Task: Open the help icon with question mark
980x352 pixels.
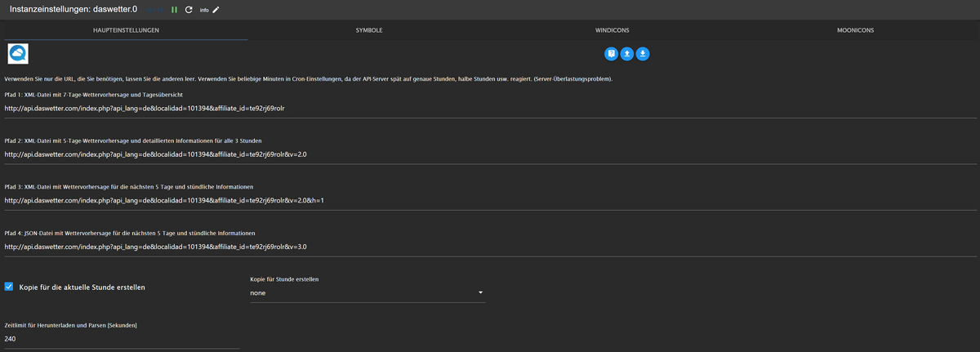Action: point(611,54)
